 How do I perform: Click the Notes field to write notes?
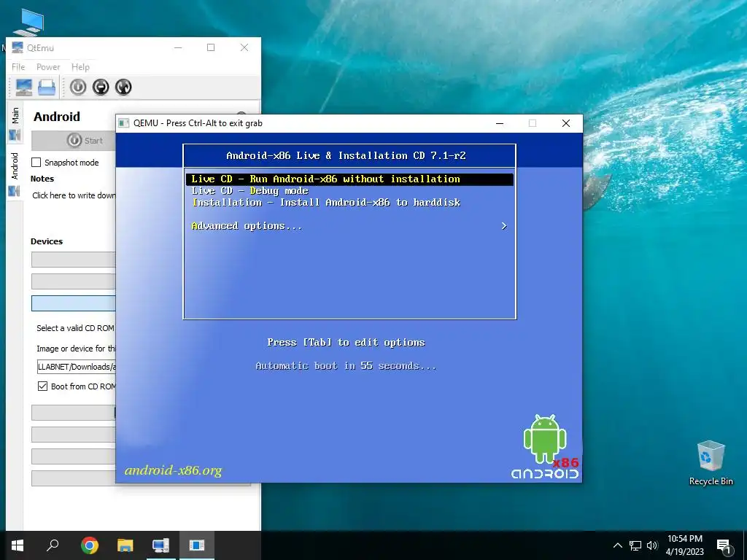74,195
